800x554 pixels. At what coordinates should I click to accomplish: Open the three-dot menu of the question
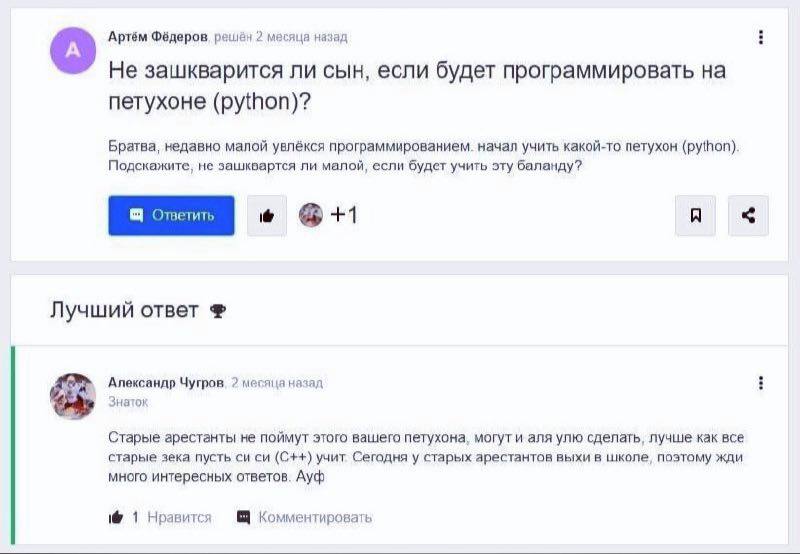tap(761, 37)
